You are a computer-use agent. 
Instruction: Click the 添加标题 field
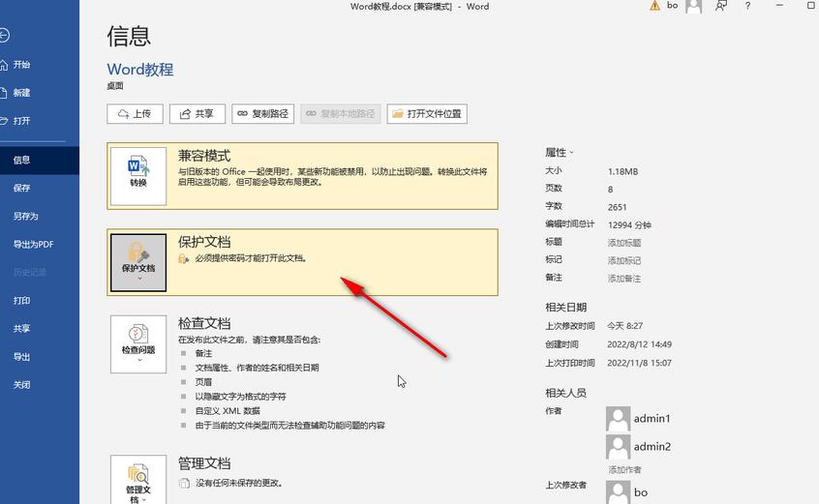[x=624, y=243]
